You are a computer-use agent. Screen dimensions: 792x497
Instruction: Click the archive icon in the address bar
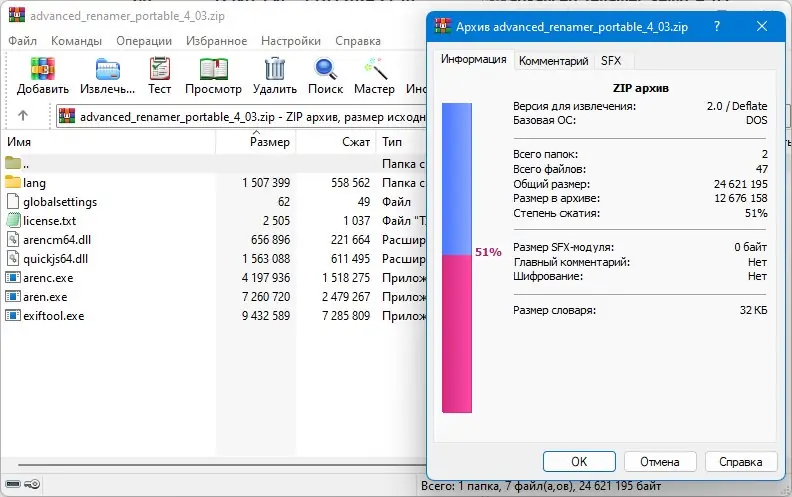[67, 116]
